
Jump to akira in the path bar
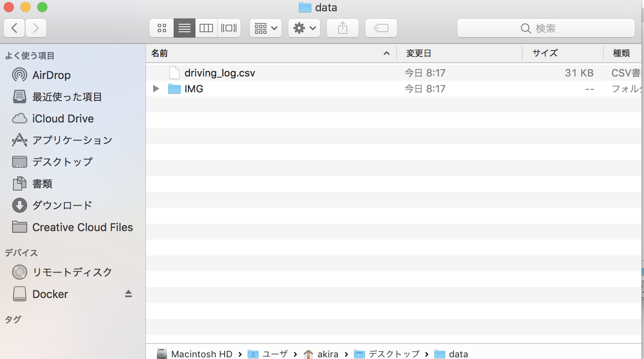pyautogui.click(x=327, y=354)
